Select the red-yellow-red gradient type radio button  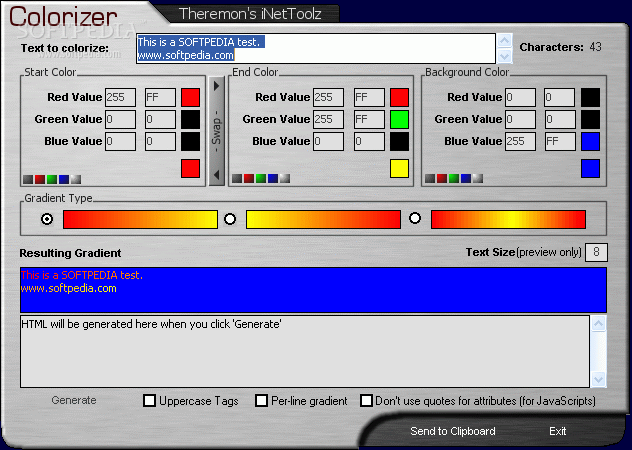[415, 218]
